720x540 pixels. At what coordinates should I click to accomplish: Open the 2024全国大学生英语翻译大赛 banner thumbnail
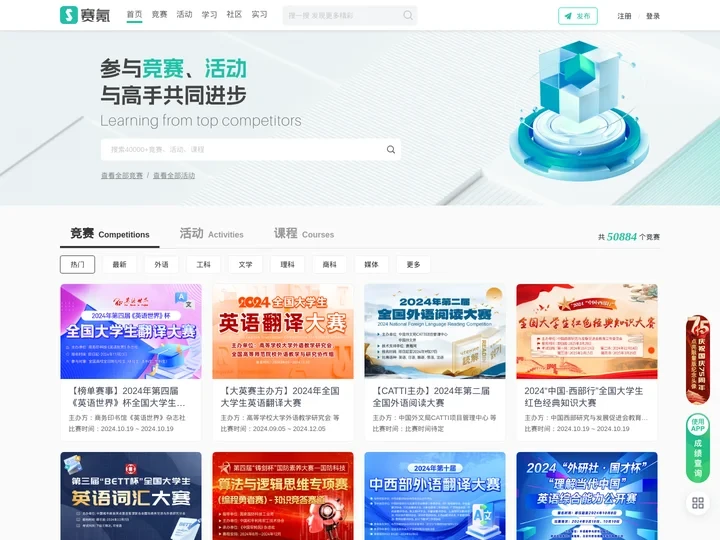[283, 331]
